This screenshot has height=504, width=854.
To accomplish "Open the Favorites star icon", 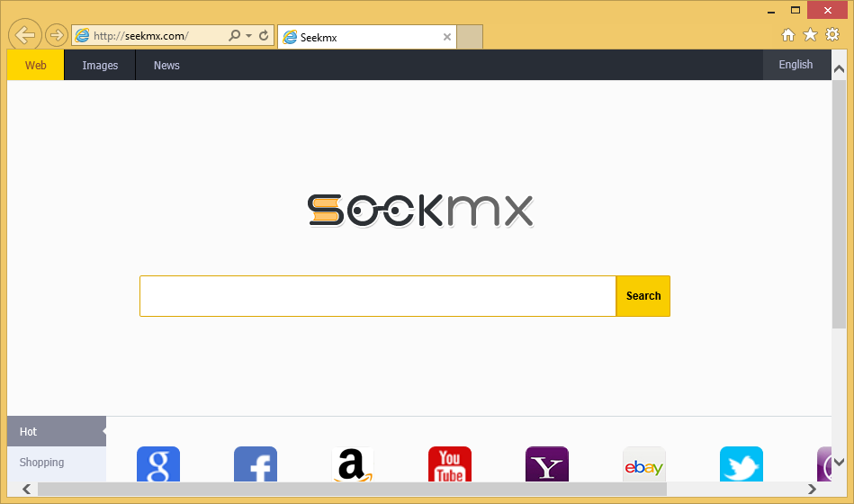I will [810, 35].
